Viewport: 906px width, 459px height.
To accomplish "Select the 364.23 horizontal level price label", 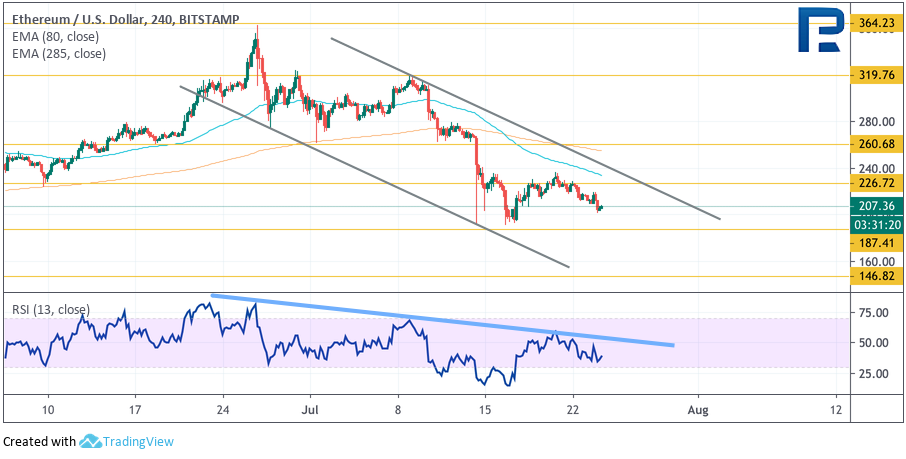I will click(876, 22).
